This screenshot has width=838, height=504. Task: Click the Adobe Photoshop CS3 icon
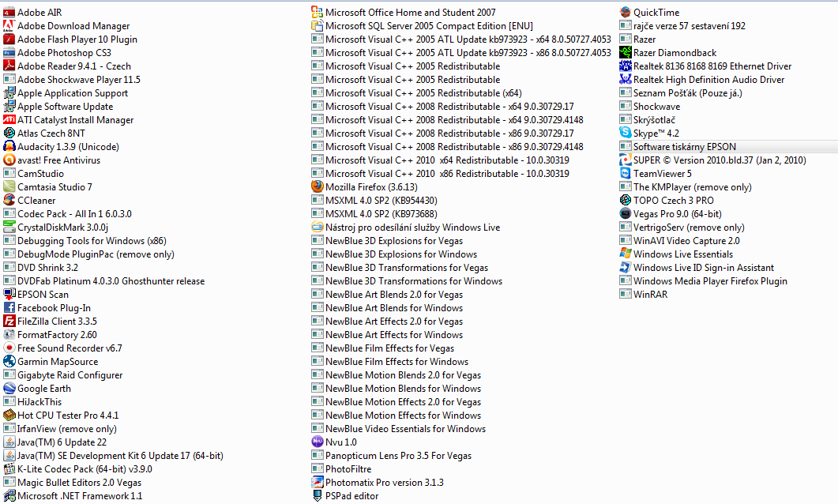pos(9,52)
